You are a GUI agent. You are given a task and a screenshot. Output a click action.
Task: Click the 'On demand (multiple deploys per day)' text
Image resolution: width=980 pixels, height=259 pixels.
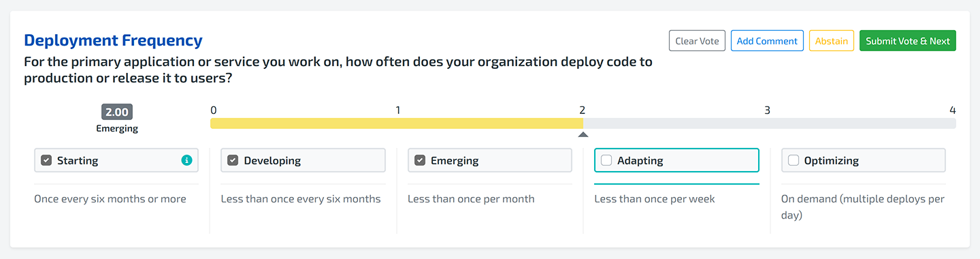(863, 207)
